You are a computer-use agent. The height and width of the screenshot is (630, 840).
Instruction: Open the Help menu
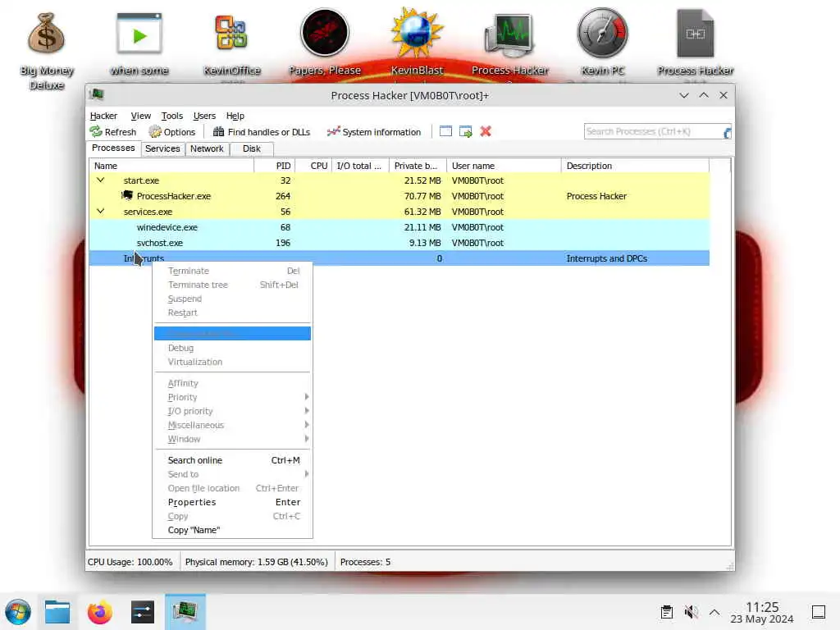pyautogui.click(x=235, y=116)
